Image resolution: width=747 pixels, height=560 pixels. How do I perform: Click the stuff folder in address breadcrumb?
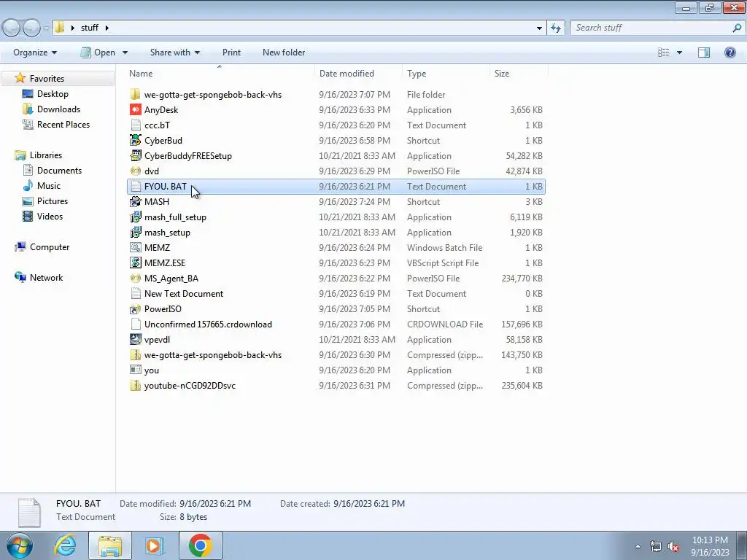click(90, 28)
